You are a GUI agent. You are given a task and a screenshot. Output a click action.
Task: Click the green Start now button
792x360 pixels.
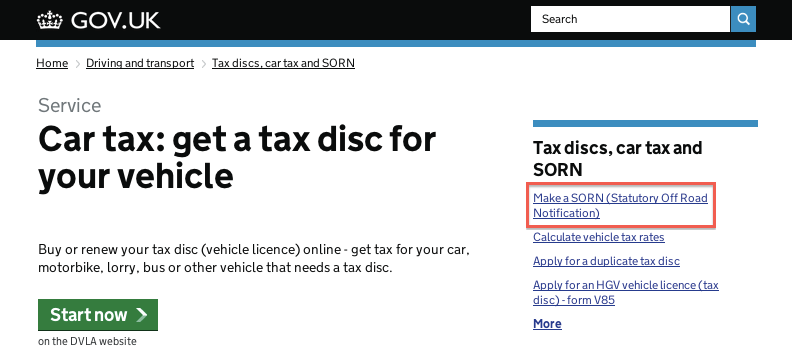click(98, 315)
